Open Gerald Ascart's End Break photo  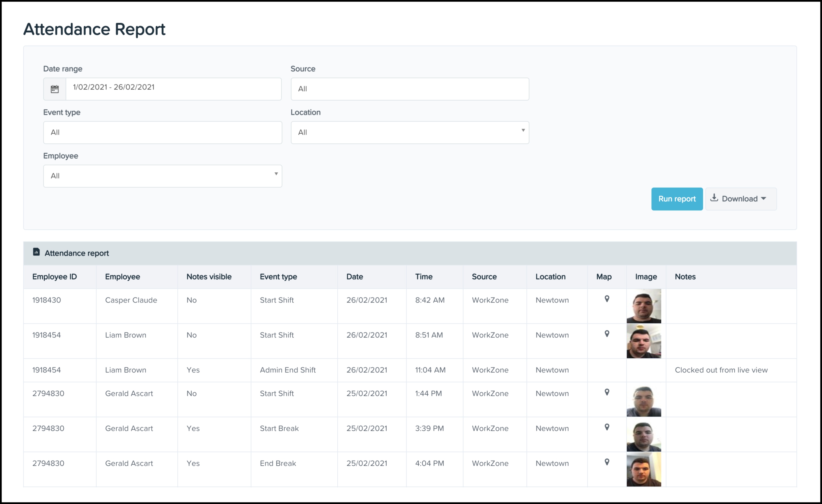[x=643, y=470]
